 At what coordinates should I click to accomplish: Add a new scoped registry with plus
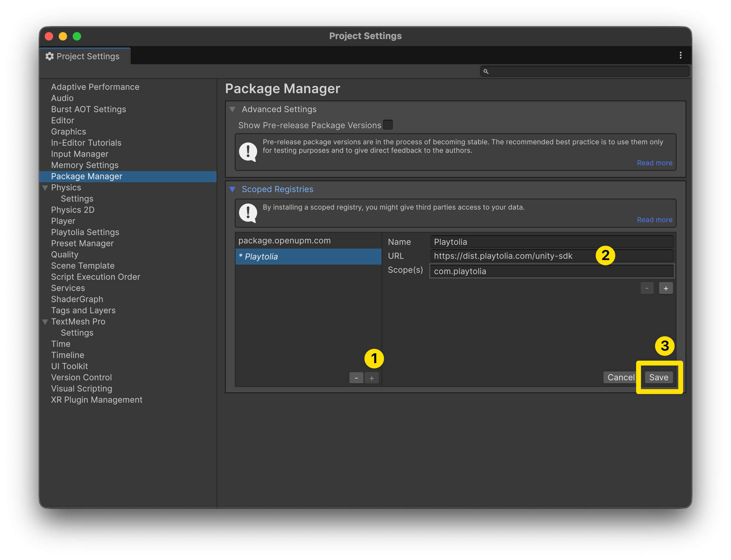click(372, 378)
